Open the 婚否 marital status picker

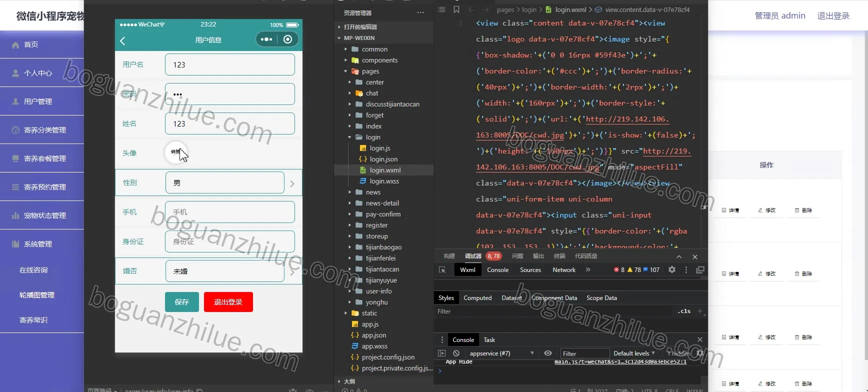(x=208, y=271)
